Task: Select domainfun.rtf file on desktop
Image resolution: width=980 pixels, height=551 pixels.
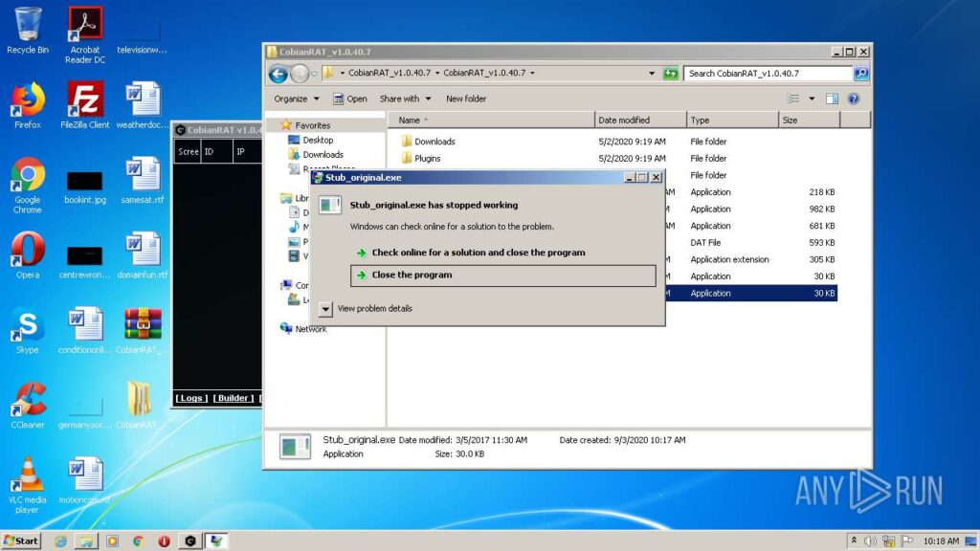Action: pos(143,254)
